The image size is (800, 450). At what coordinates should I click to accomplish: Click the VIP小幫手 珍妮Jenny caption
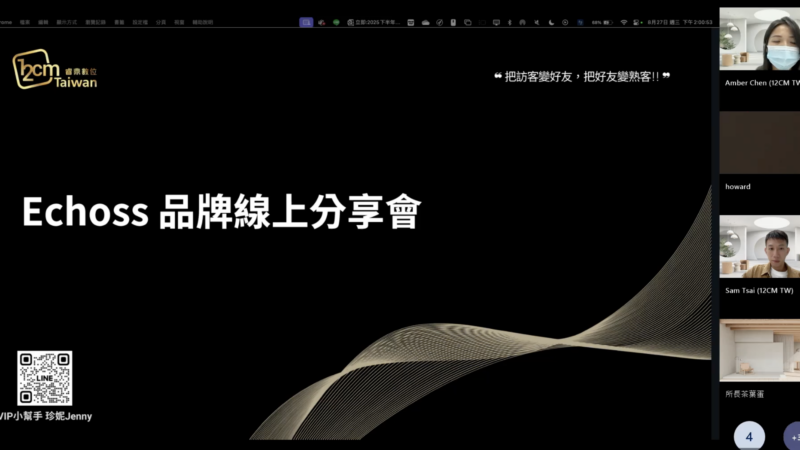[46, 416]
